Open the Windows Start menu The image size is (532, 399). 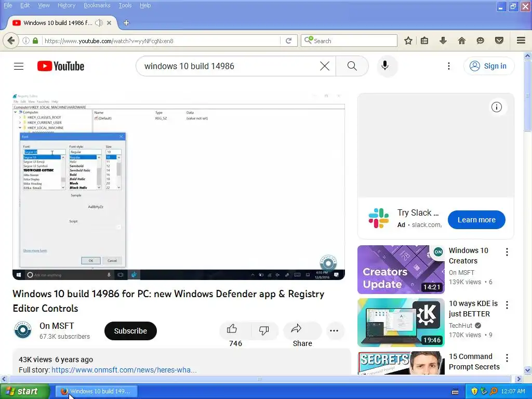[24, 391]
